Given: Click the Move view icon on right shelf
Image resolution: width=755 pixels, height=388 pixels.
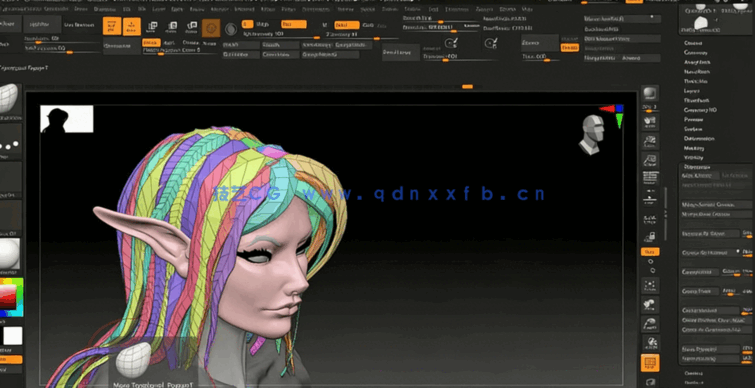Looking at the screenshot, I should coord(650,304).
